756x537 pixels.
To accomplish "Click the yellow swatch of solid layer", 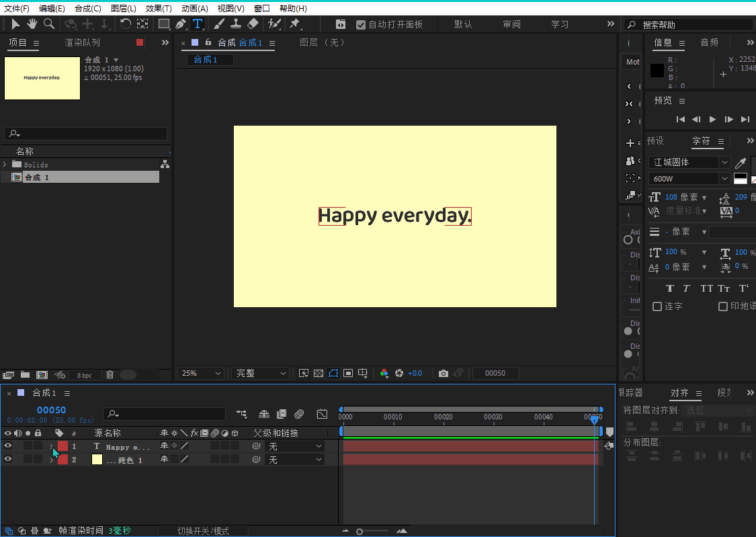I will pos(97,460).
